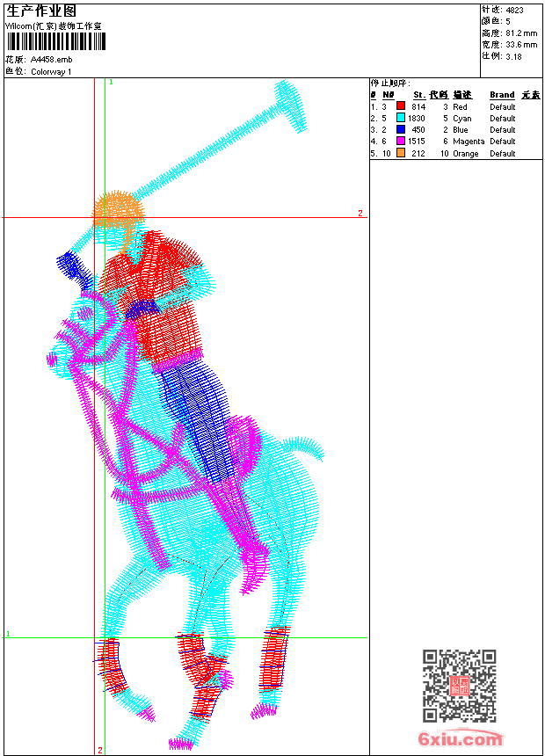Click the Red color swatch in row 1

tap(400, 106)
